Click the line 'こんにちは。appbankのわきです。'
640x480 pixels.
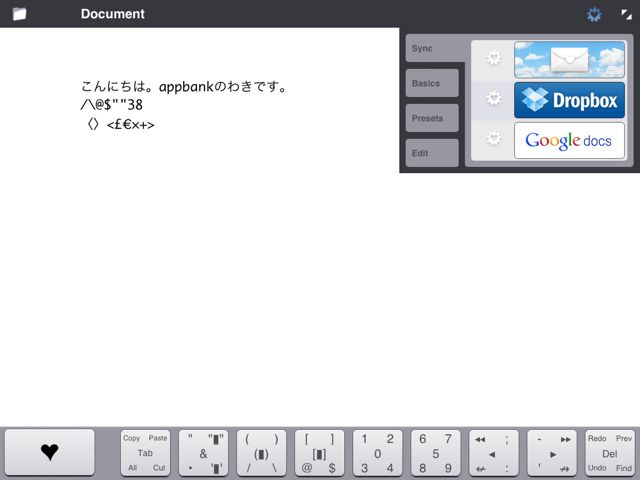pos(184,87)
